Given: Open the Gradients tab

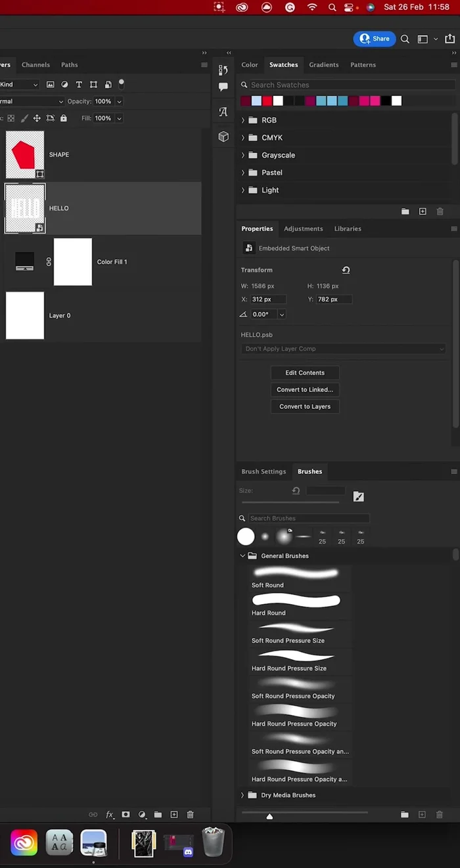Looking at the screenshot, I should pyautogui.click(x=323, y=65).
